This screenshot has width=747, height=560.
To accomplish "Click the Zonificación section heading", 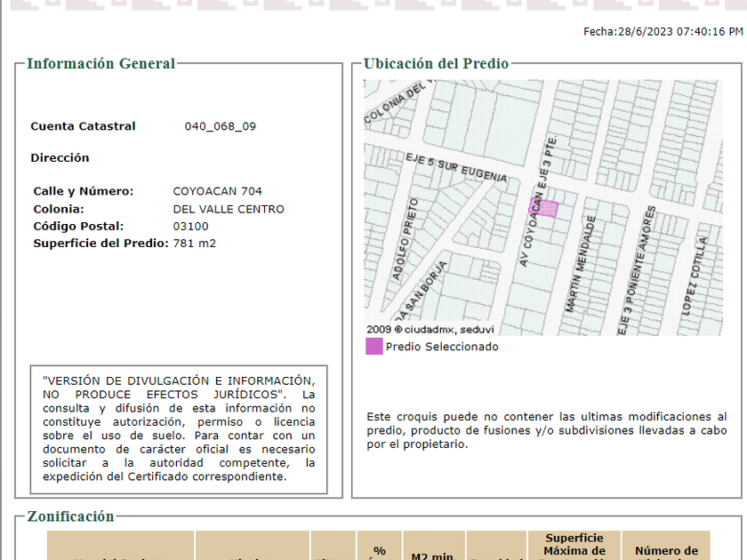I will coord(71,516).
